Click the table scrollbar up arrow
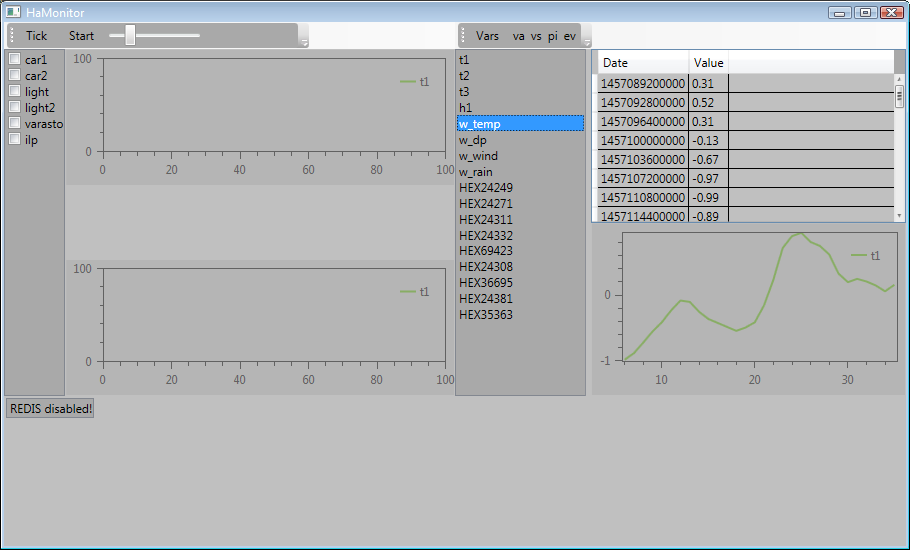 [x=900, y=79]
